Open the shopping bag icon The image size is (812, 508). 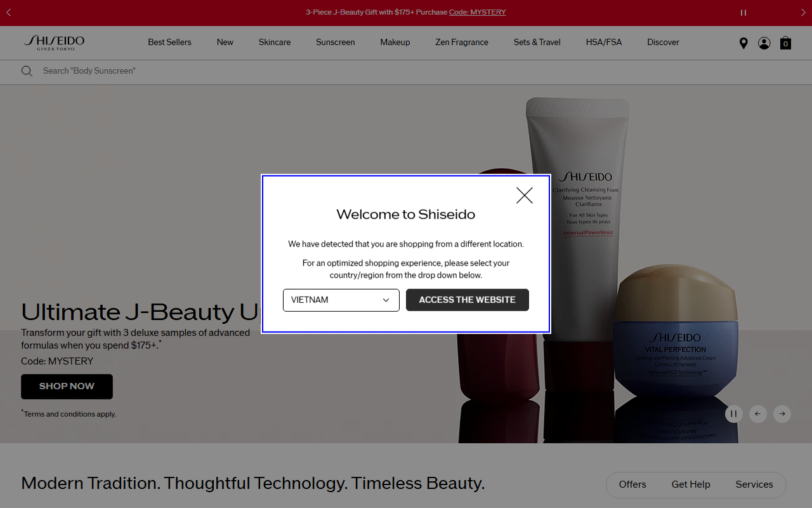pos(785,43)
